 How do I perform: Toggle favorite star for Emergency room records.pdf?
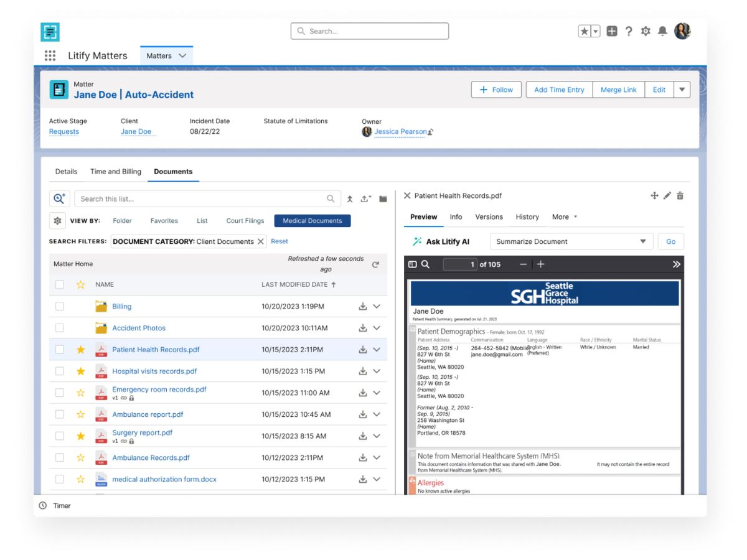coord(80,393)
